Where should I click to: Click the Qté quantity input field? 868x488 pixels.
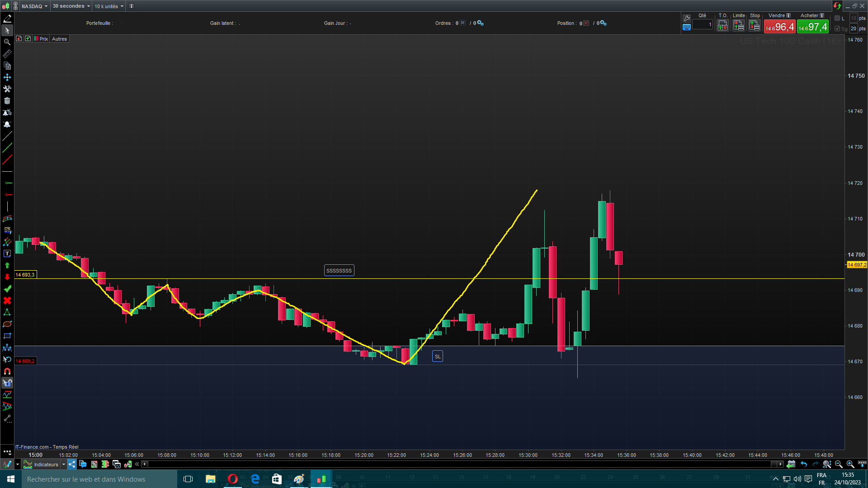702,25
